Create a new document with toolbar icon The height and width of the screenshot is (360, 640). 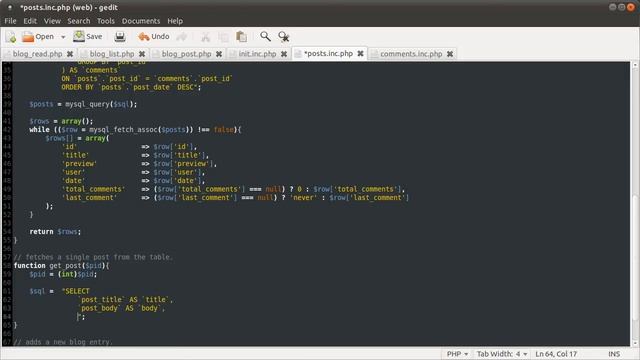click(x=11, y=37)
